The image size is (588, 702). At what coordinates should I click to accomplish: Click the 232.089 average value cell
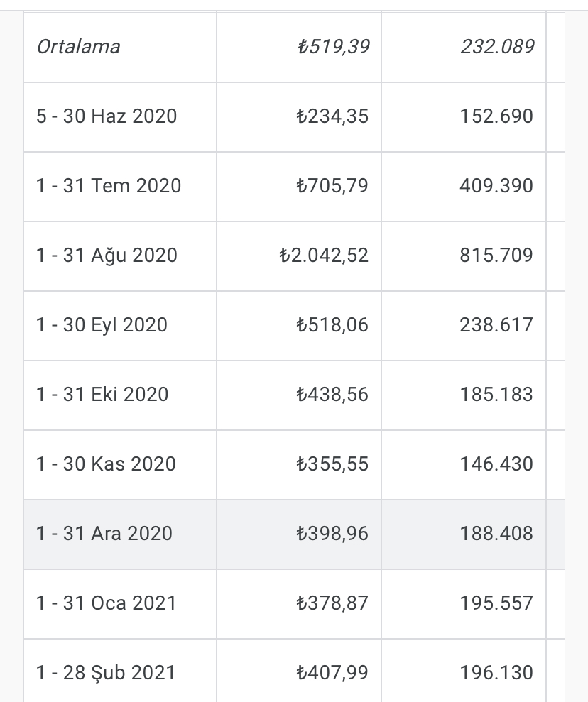(x=464, y=48)
